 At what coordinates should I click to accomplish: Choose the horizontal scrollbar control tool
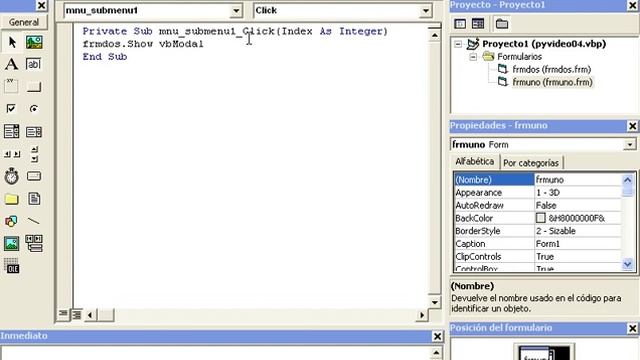pyautogui.click(x=11, y=154)
